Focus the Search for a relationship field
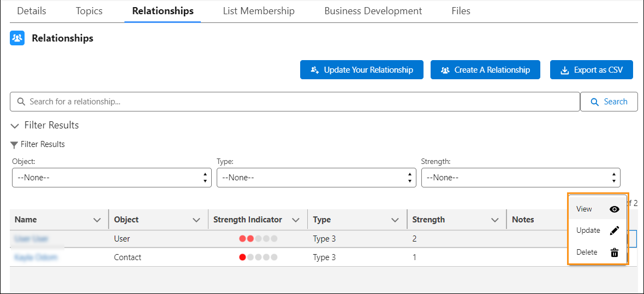 point(295,102)
